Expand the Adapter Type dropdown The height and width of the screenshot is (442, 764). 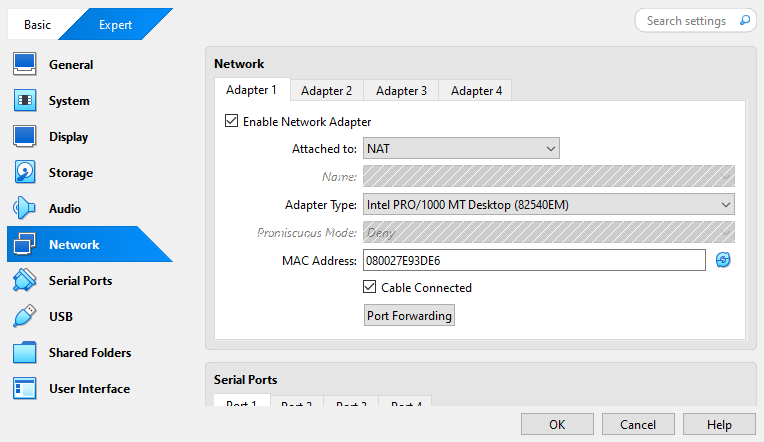[548, 205]
